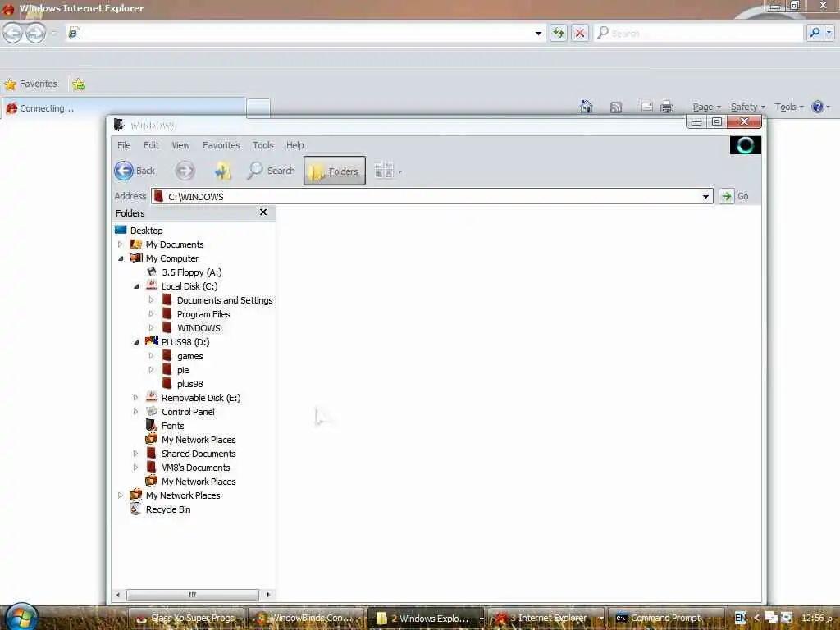The height and width of the screenshot is (630, 840).
Task: Open the Explorer address bar dropdown
Action: click(705, 197)
